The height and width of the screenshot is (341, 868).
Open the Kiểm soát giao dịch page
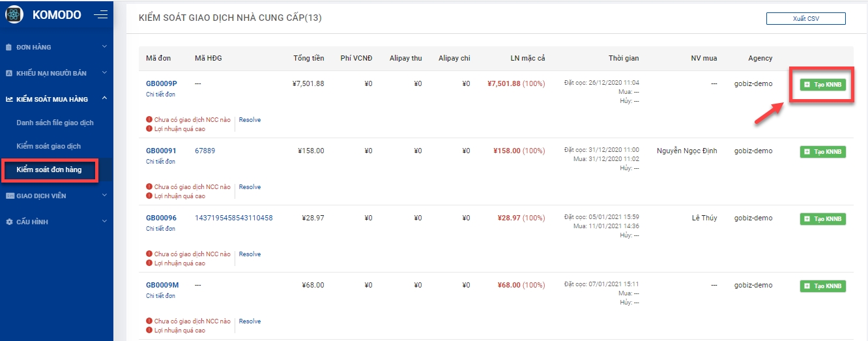click(48, 146)
